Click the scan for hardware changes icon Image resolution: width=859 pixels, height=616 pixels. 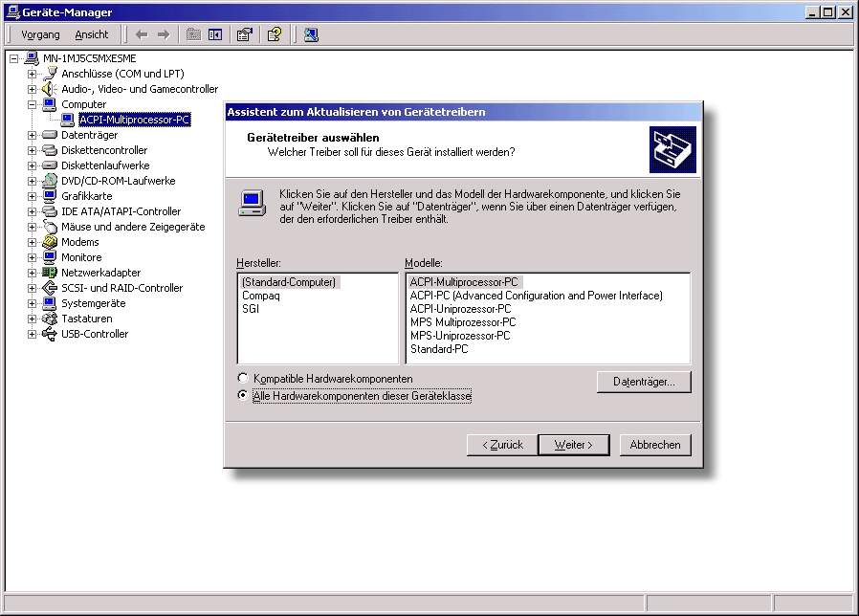point(311,34)
